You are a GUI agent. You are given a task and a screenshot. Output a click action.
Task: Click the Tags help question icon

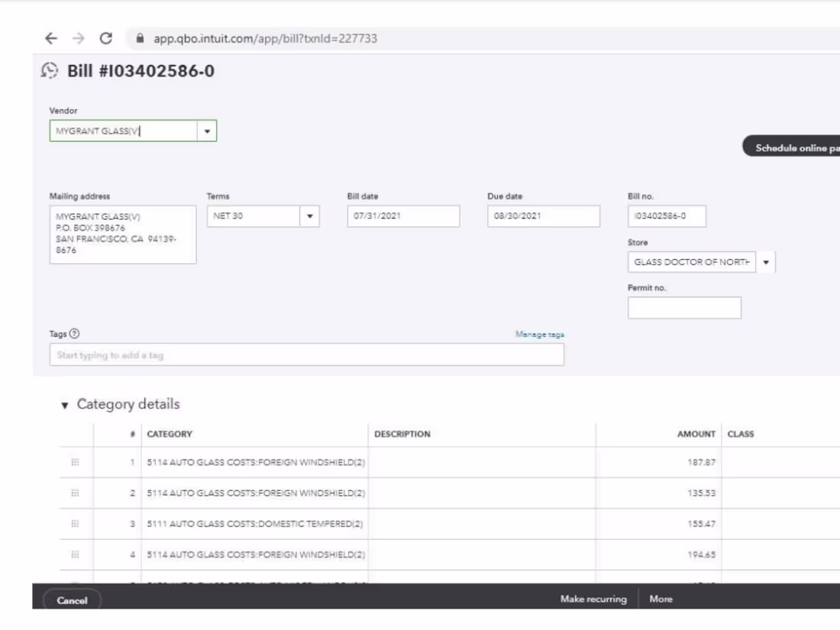[75, 334]
